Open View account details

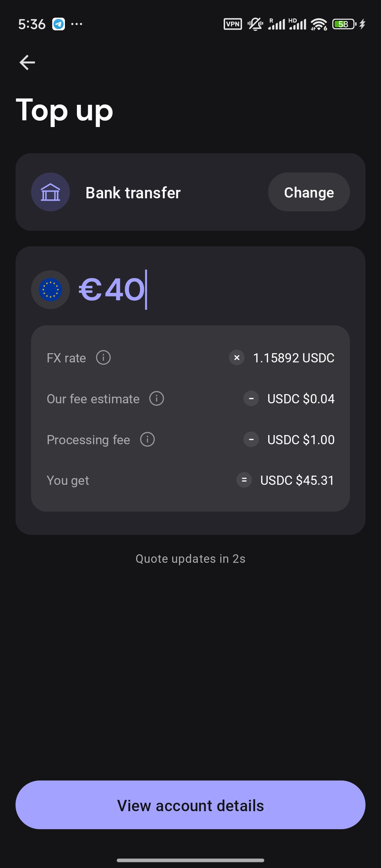[x=190, y=805]
